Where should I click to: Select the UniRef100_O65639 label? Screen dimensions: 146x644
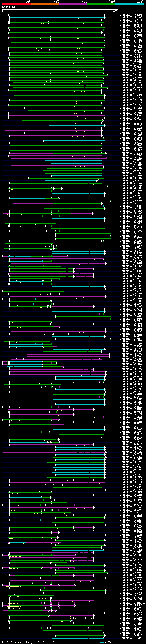click(131, 118)
